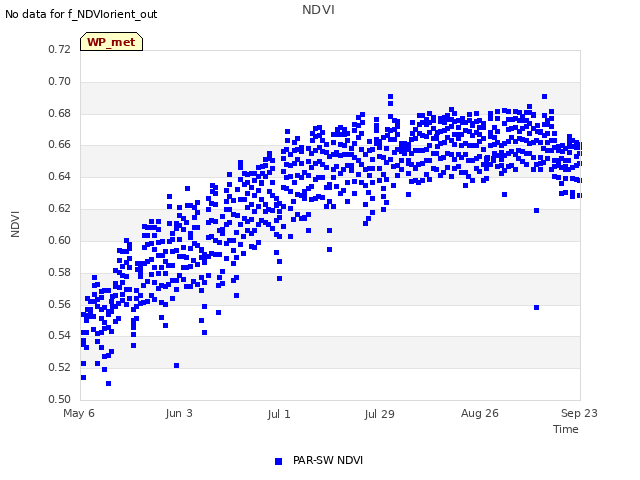Click the 0.54 y-axis value
The width and height of the screenshot is (640, 480).
pos(60,336)
